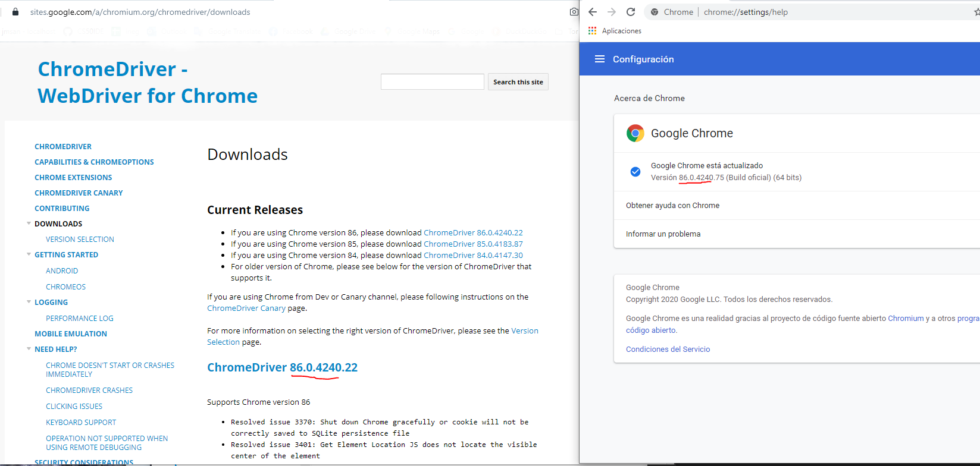Open CHROMEOS sidebar item

tap(65, 286)
